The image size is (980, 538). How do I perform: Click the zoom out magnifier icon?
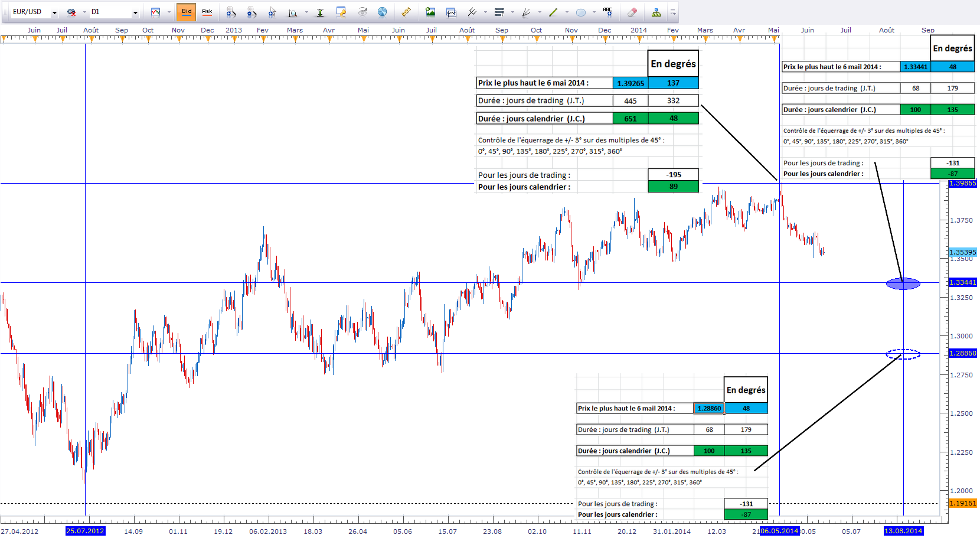pos(252,12)
